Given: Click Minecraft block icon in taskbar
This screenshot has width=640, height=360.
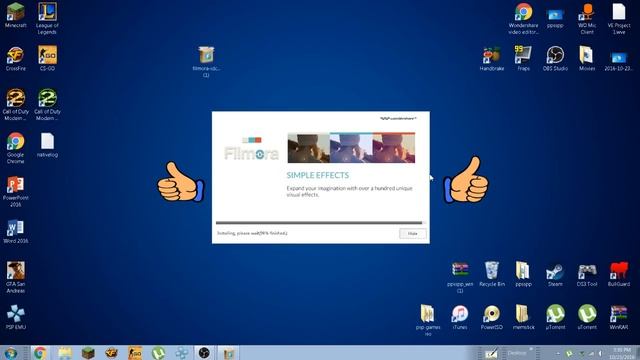Looking at the screenshot, I should coord(88,353).
